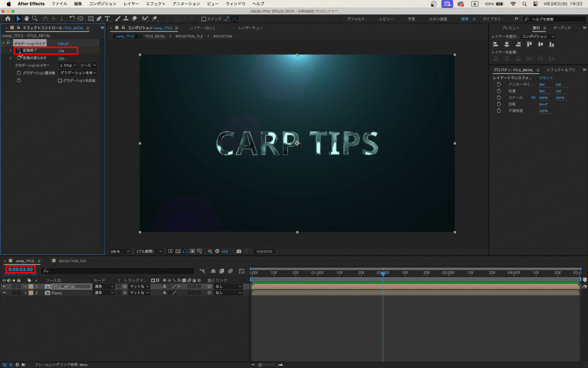Hide the TITLE_METAL layer eye
The width and height of the screenshot is (588, 368).
(4, 287)
